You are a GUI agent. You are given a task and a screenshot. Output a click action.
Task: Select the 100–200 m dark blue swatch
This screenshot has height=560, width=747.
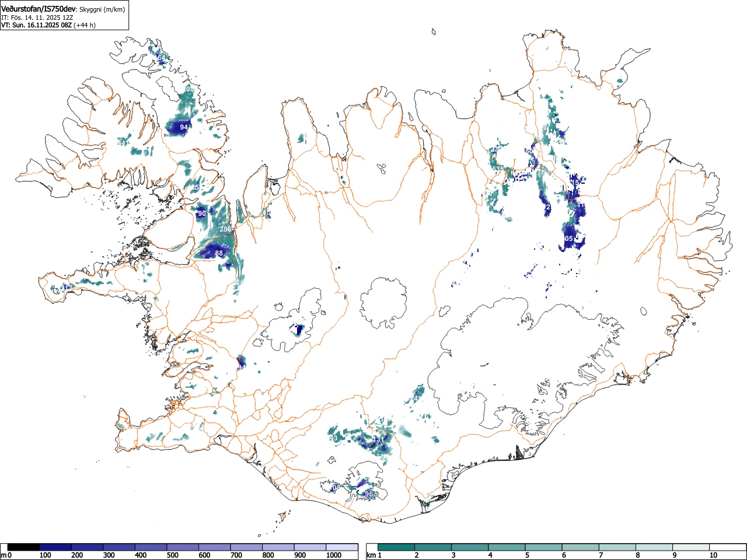coord(55,547)
